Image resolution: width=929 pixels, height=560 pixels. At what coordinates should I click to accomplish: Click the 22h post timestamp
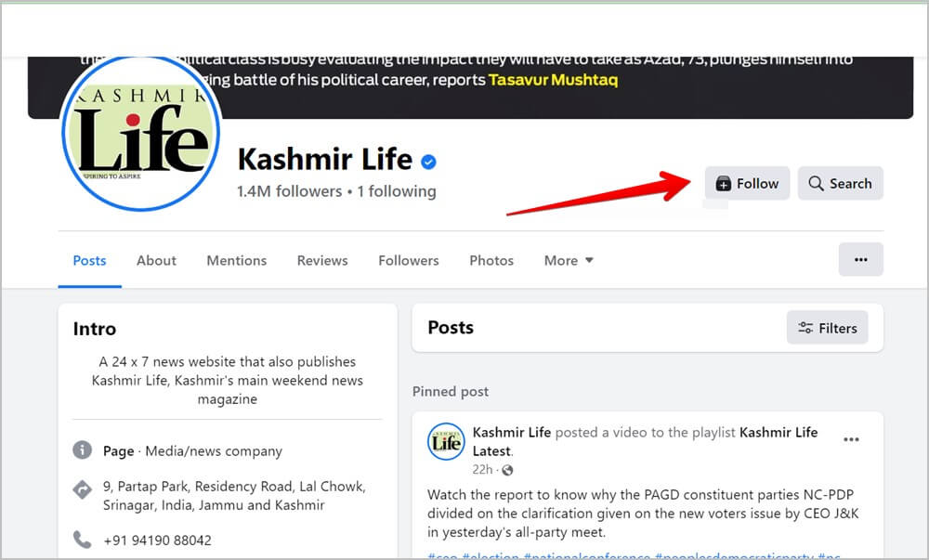pyautogui.click(x=482, y=469)
